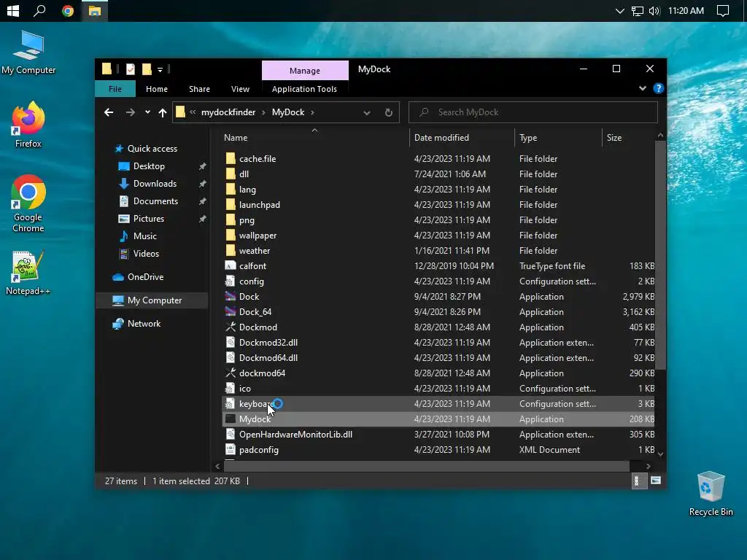This screenshot has width=747, height=560.
Task: Go forward in Explorer navigation
Action: 130,112
